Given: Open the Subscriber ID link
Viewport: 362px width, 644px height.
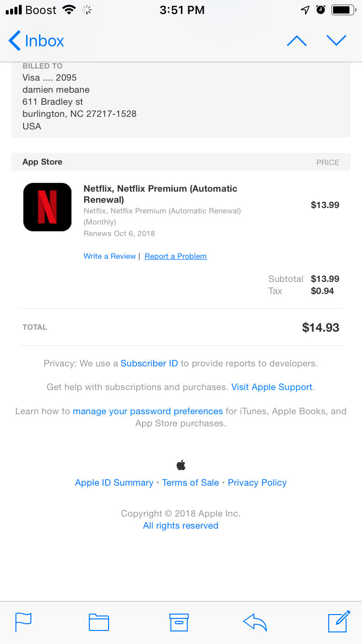Looking at the screenshot, I should (149, 364).
